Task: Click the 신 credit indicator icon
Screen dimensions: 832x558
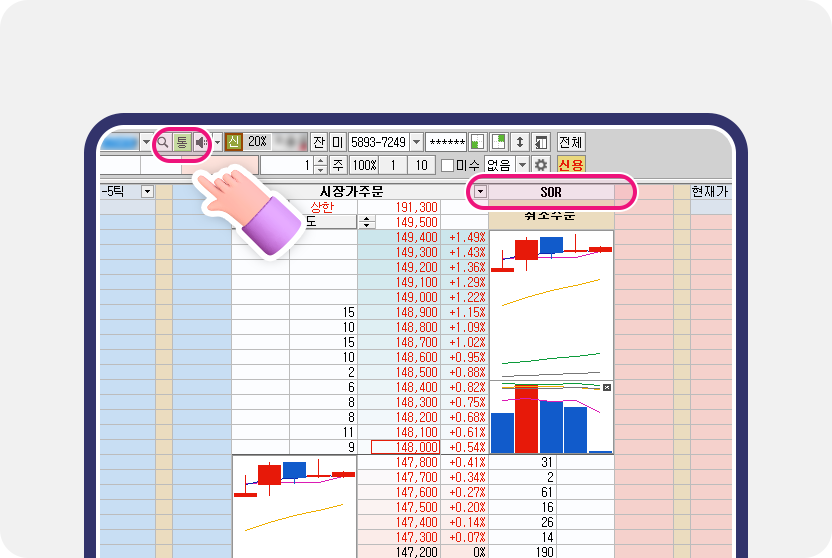Action: tap(234, 142)
